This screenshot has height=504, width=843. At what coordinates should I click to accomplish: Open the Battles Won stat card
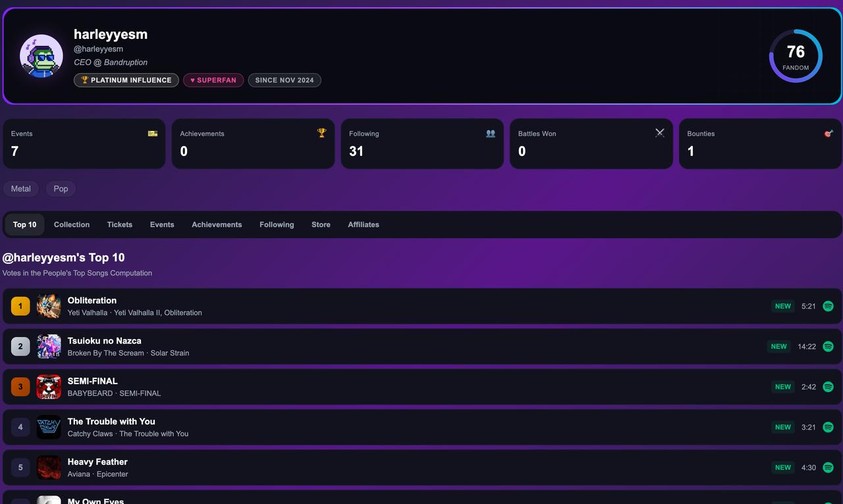(591, 143)
